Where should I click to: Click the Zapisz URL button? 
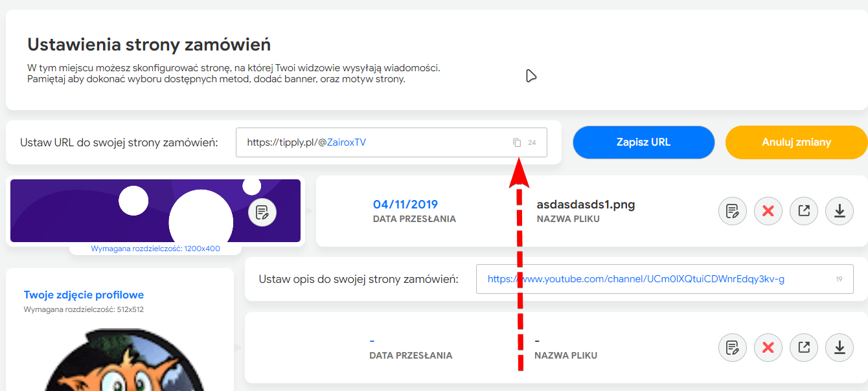click(x=643, y=142)
